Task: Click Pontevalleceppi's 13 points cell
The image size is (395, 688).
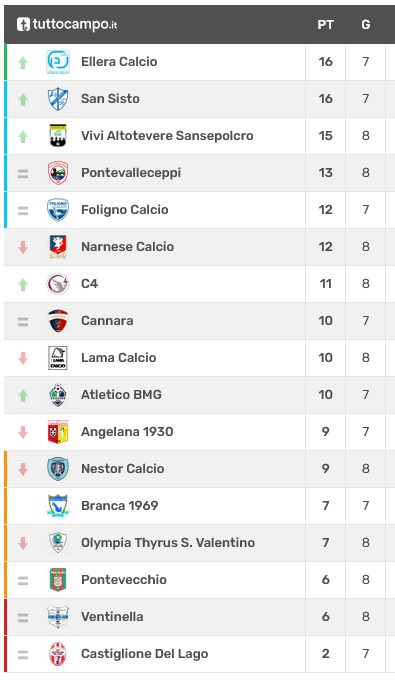Action: [325, 173]
